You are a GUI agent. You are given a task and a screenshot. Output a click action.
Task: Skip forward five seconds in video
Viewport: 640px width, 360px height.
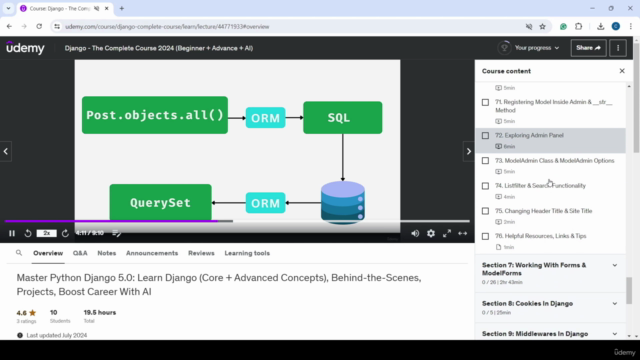[65, 233]
